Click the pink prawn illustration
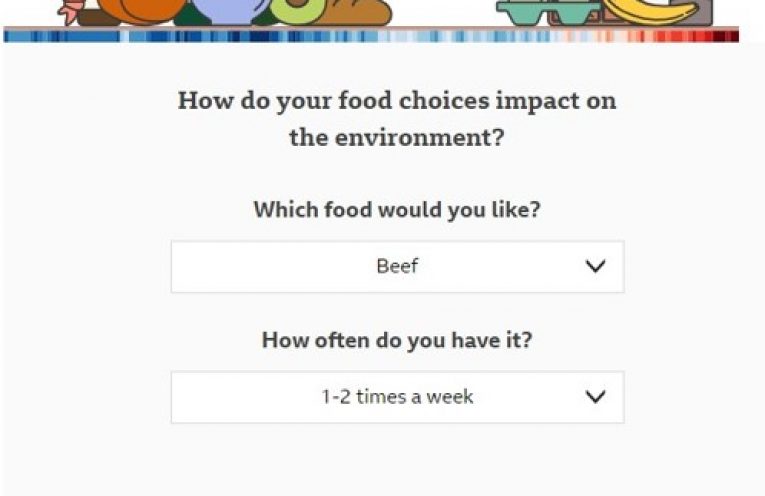765x496 pixels. tap(68, 13)
